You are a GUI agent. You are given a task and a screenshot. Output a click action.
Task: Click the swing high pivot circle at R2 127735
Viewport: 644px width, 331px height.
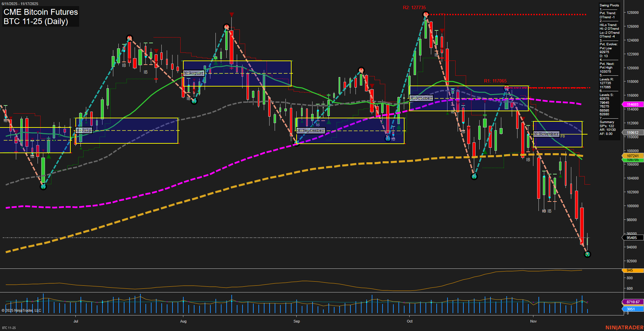(x=425, y=15)
